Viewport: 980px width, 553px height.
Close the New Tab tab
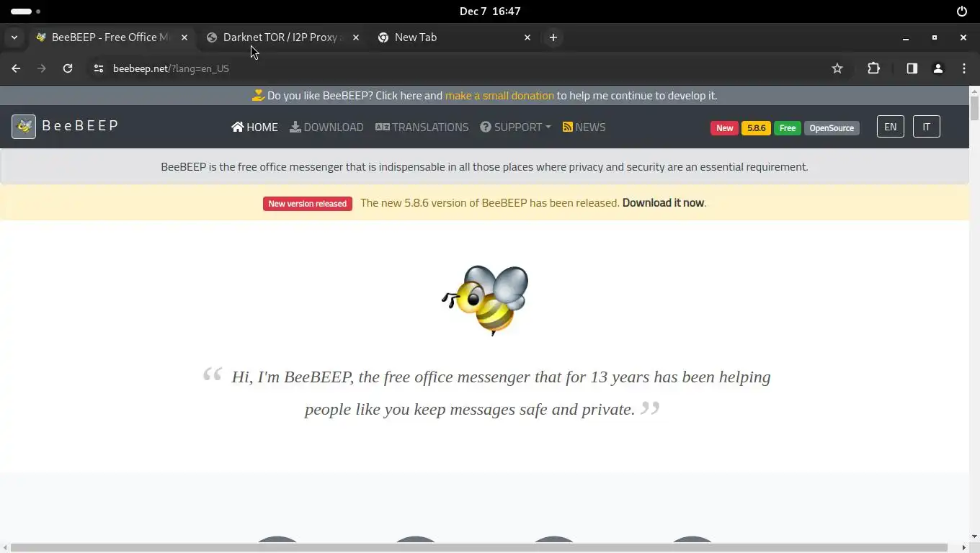point(527,37)
